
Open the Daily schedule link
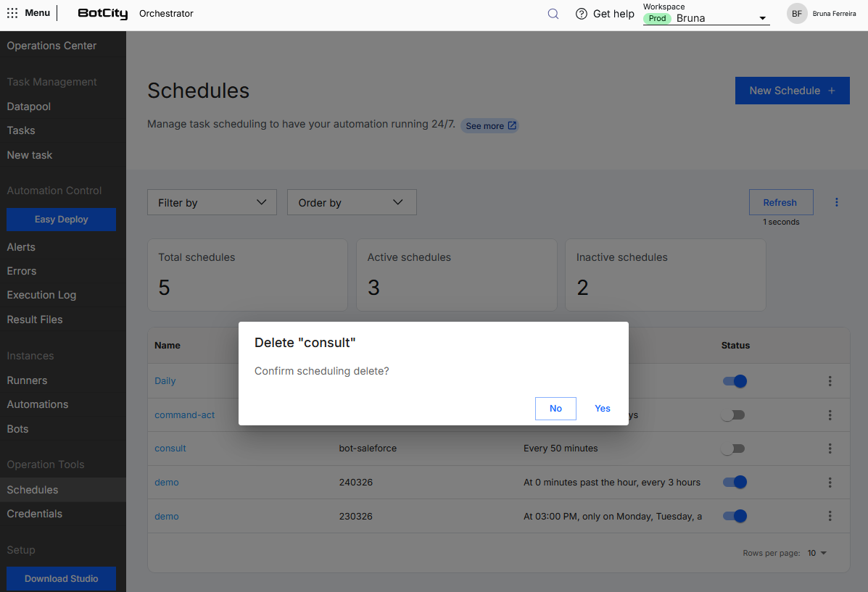(165, 381)
